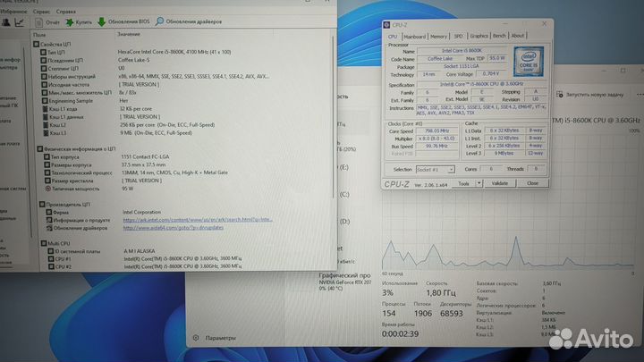The width and height of the screenshot is (644, 362).
Task: Click the Specification field in CPU-Z
Action: click(481, 84)
